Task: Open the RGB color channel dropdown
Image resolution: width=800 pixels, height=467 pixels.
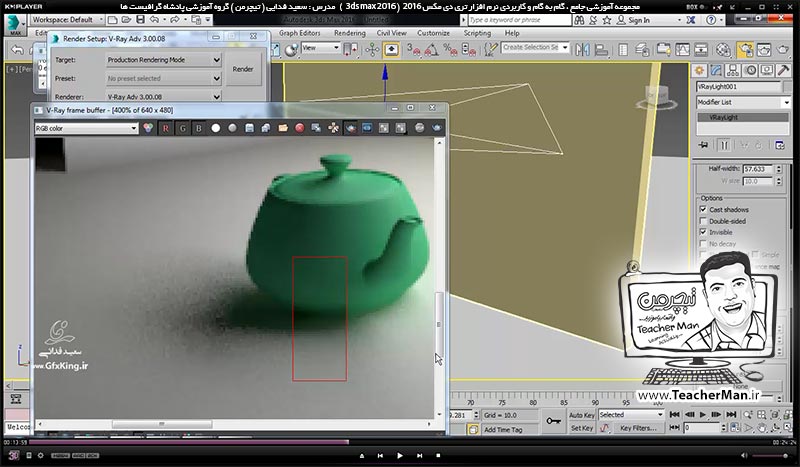Action: (86, 128)
